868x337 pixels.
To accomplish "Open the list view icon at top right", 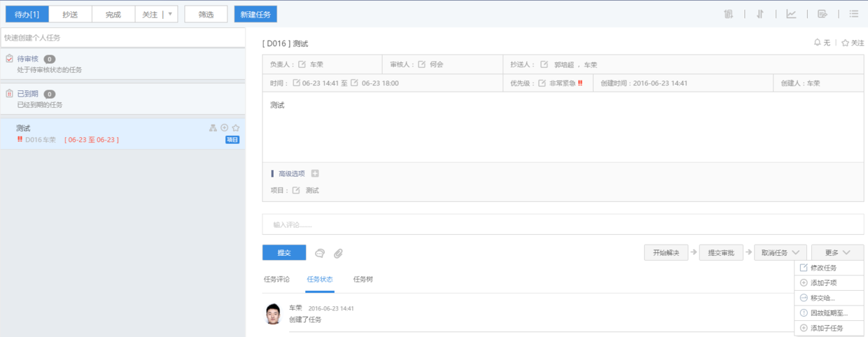I will click(x=853, y=14).
